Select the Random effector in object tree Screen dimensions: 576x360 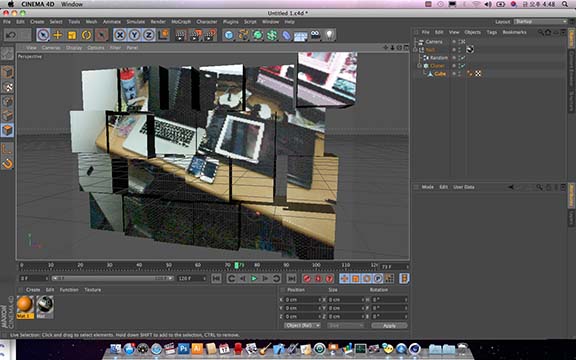coord(438,58)
